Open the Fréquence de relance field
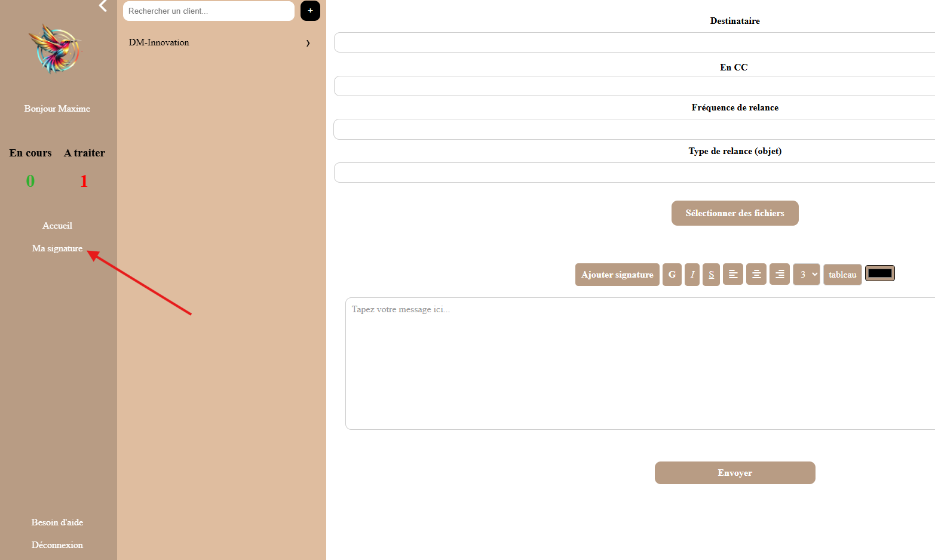Screen dimensions: 935x560 (x=634, y=129)
